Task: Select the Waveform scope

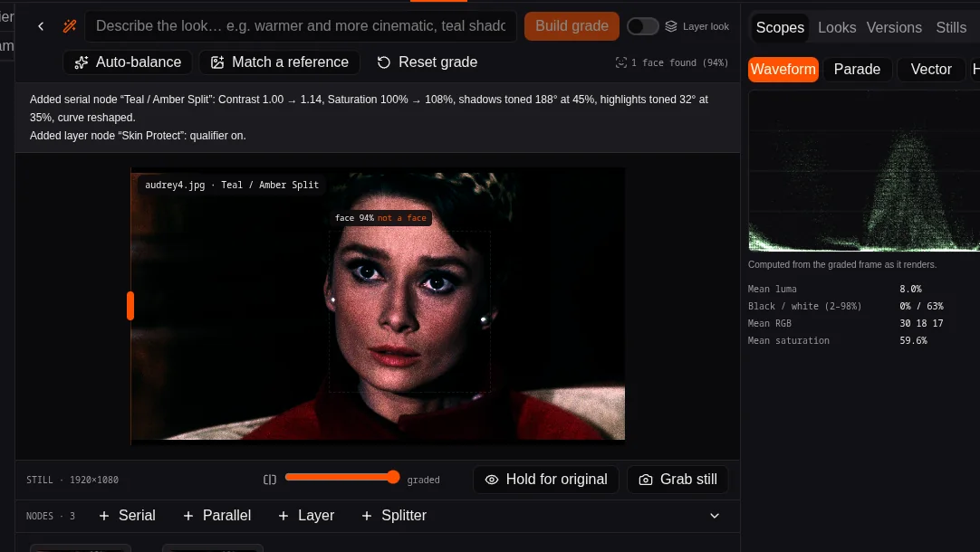Action: tap(783, 70)
